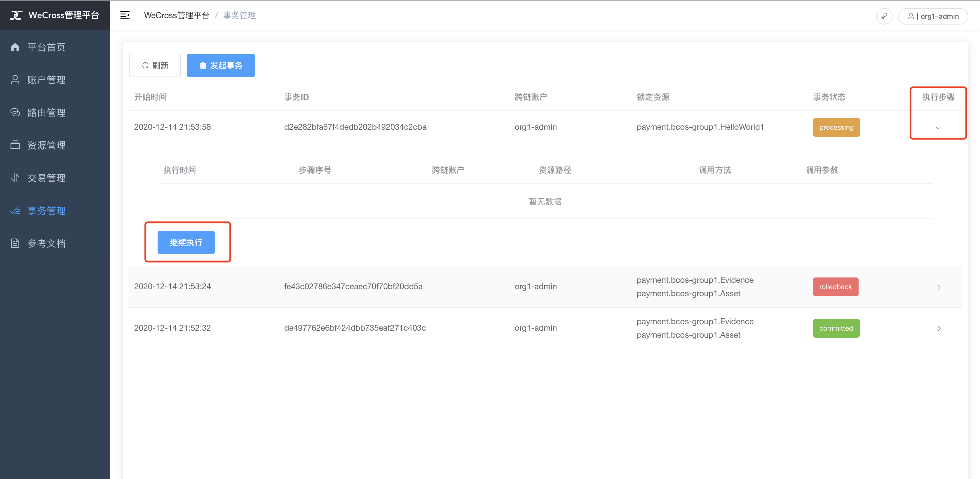
Task: Click the 资源路径 sub-table header
Action: [x=555, y=170]
